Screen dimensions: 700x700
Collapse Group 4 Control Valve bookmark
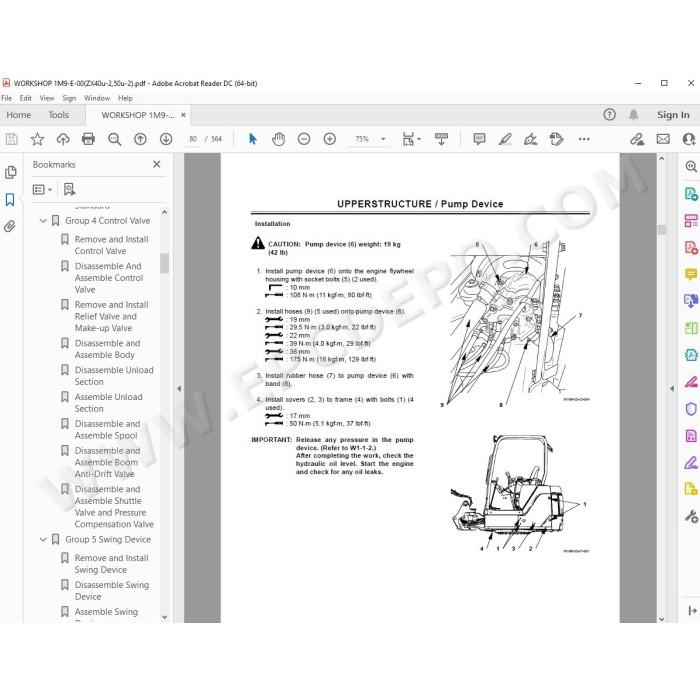point(43,221)
